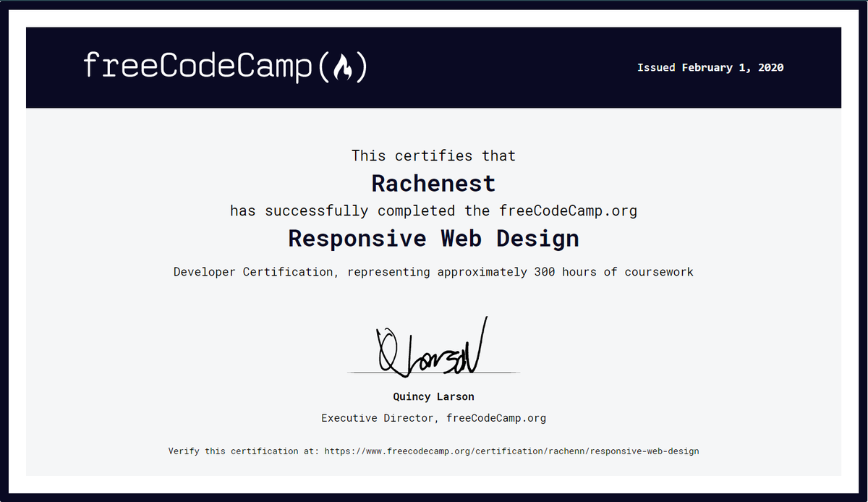Click the freeCodeCamp logo text
This screenshot has height=502, width=868.
click(x=225, y=67)
